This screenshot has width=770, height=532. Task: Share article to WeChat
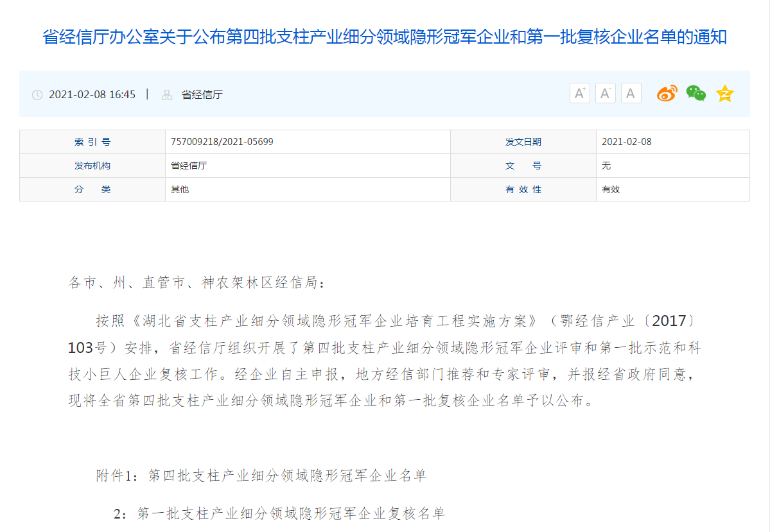click(696, 94)
